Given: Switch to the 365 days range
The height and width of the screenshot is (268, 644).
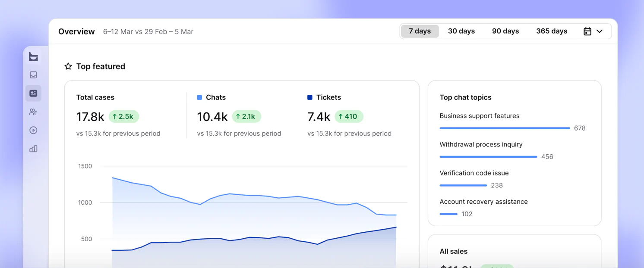Looking at the screenshot, I should (x=552, y=31).
